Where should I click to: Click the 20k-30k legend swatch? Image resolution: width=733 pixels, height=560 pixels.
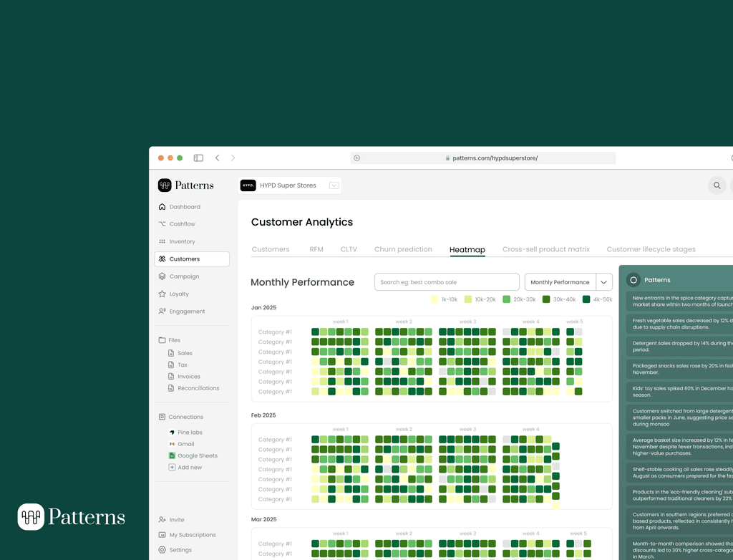(x=506, y=299)
